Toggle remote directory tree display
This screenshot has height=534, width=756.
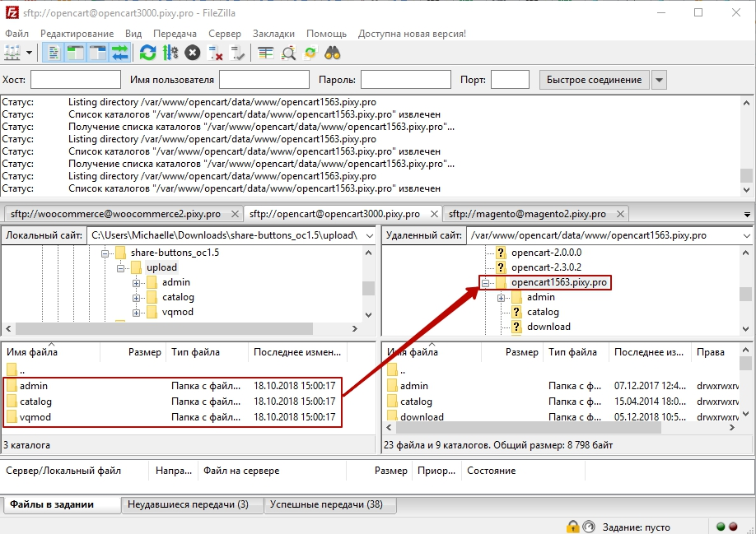(98, 53)
